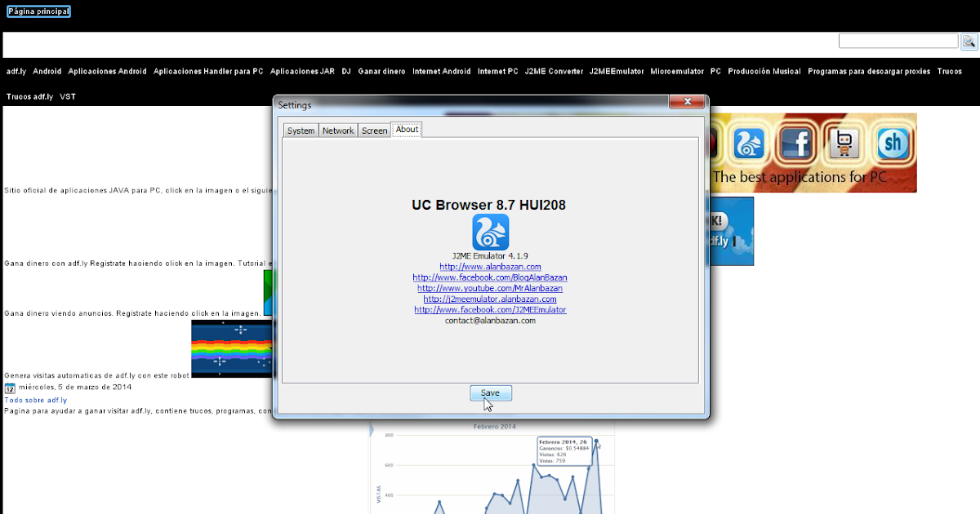Click 'The best applications for PC' banner text
The height and width of the screenshot is (514, 980).
click(800, 177)
